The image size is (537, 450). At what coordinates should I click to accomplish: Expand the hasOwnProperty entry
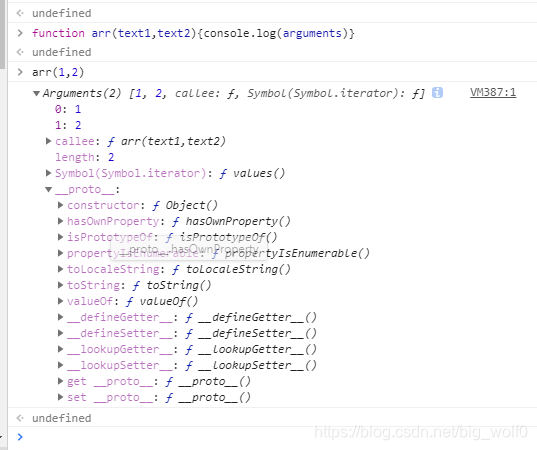(60, 221)
